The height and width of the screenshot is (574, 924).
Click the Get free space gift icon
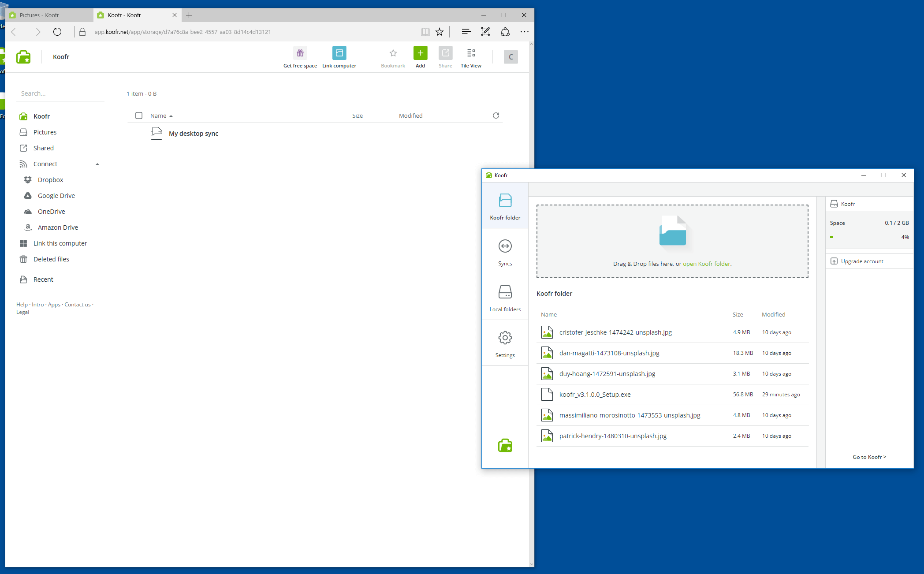[x=300, y=53]
